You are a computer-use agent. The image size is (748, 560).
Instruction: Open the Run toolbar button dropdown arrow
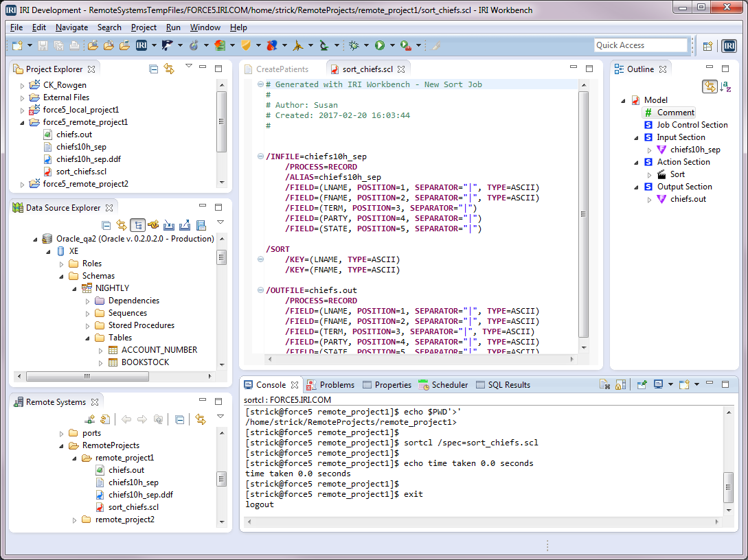tap(392, 46)
